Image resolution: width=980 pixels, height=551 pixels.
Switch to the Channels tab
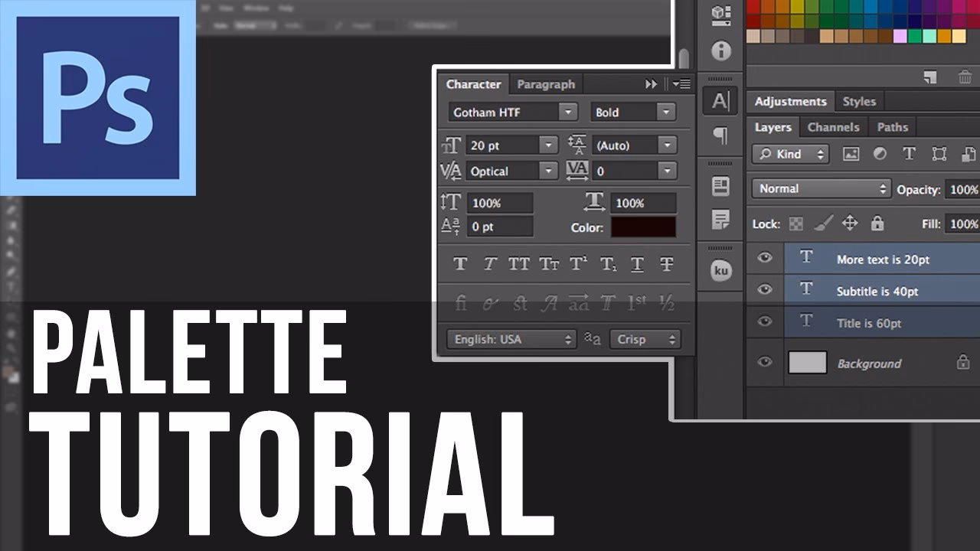pyautogui.click(x=834, y=127)
